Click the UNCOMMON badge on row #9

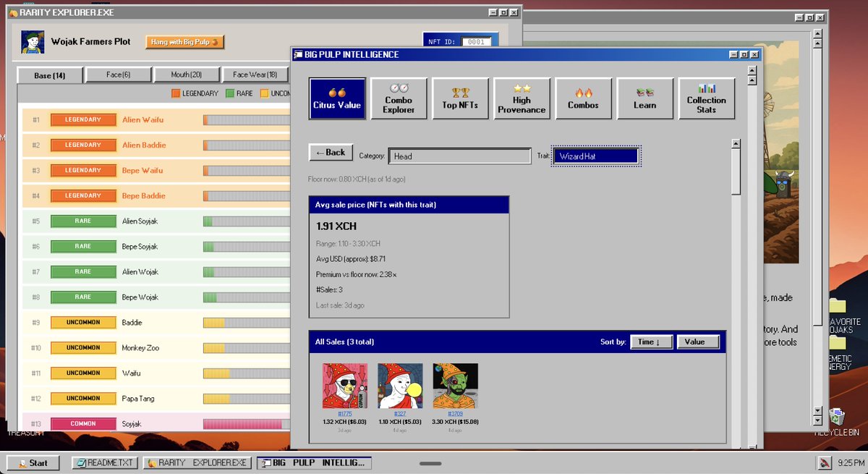tap(83, 322)
